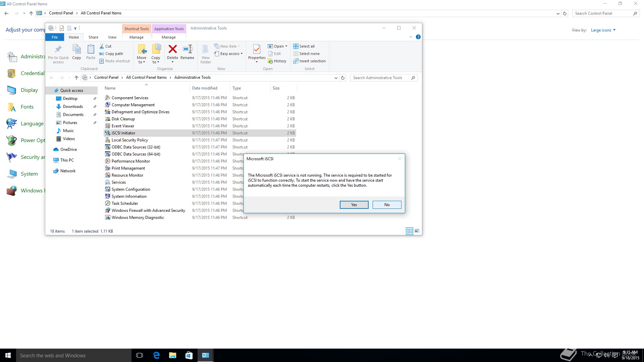Click the red Delete icon

[172, 49]
